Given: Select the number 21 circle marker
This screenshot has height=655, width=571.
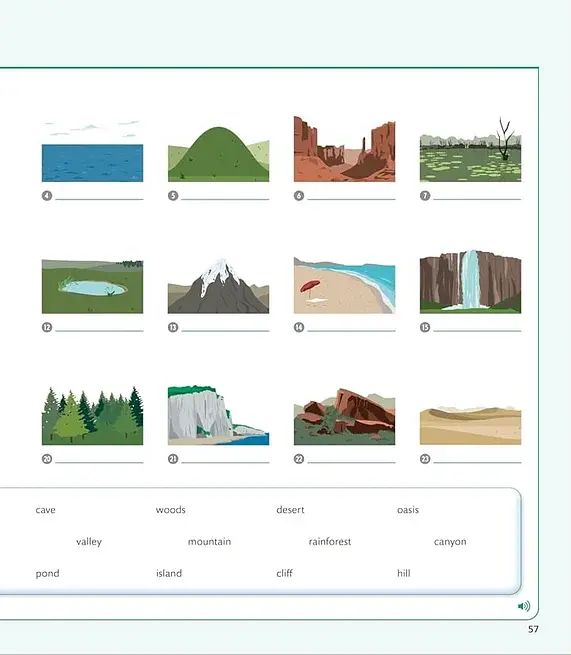Looking at the screenshot, I should tap(173, 459).
